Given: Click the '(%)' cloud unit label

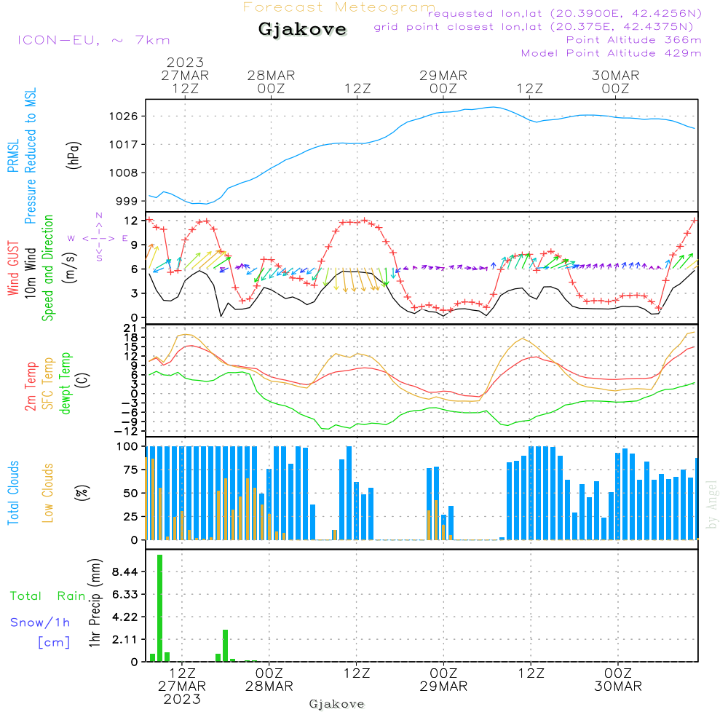Looking at the screenshot, I should (x=82, y=493).
